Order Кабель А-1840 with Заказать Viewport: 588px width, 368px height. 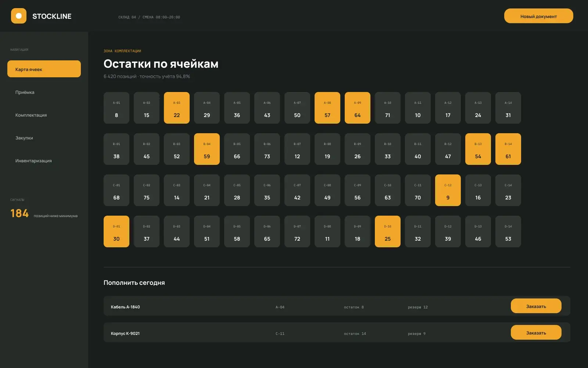click(536, 306)
